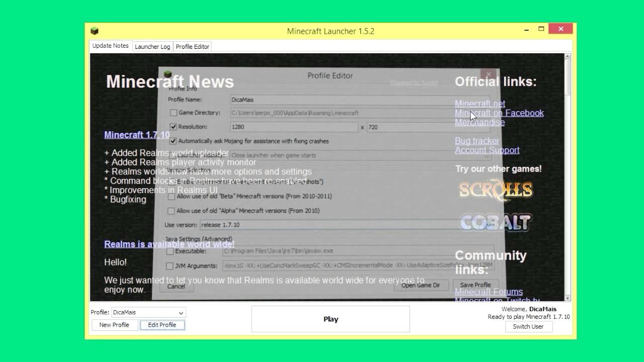This screenshot has height=362, width=644.
Task: Open the Cobalt game logo link
Action: [x=496, y=222]
